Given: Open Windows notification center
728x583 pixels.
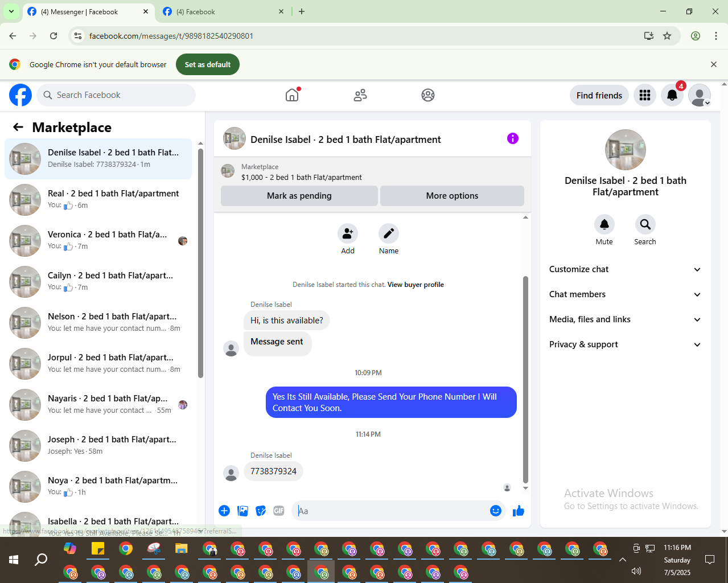Looking at the screenshot, I should tap(710, 560).
